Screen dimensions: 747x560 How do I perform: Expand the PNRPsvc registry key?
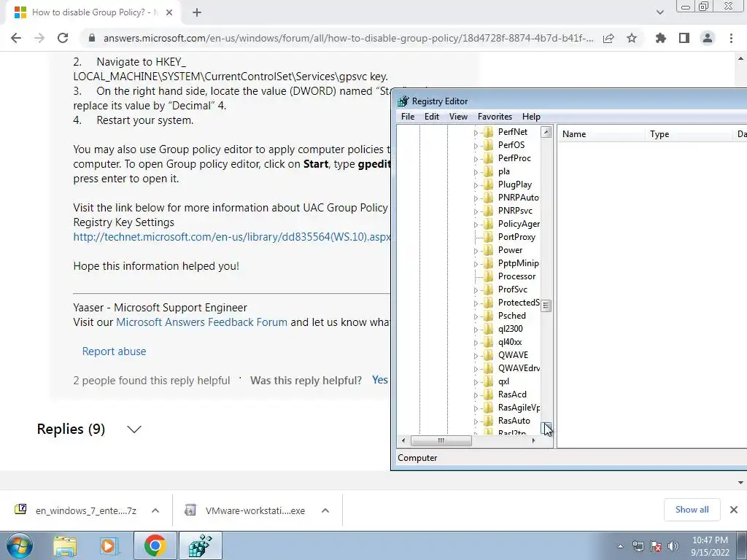[476, 211]
